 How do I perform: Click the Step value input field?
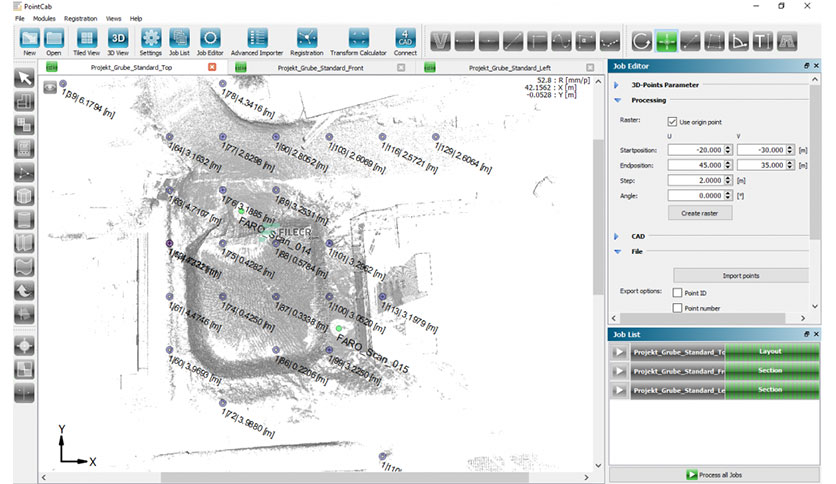tap(696, 180)
